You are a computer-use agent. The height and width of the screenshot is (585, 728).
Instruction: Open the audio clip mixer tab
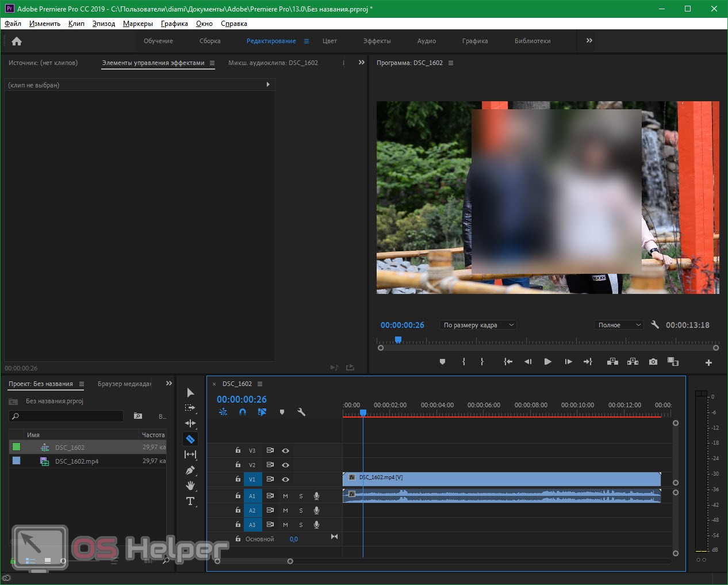click(x=273, y=63)
